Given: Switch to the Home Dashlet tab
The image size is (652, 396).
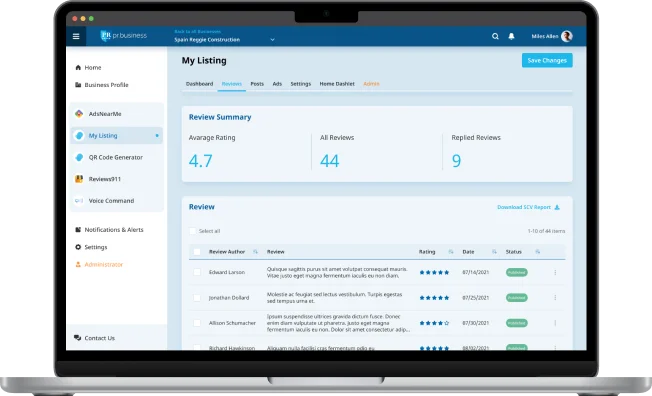Looking at the screenshot, I should click(337, 84).
